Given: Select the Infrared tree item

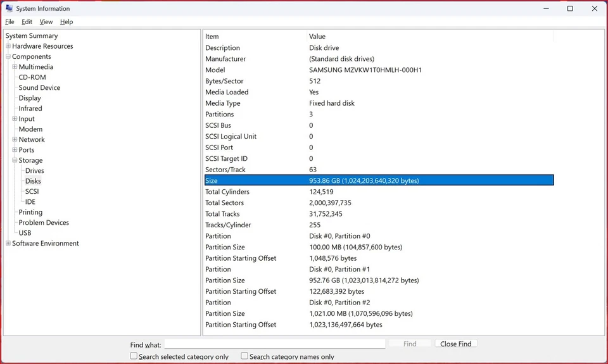Looking at the screenshot, I should (30, 108).
